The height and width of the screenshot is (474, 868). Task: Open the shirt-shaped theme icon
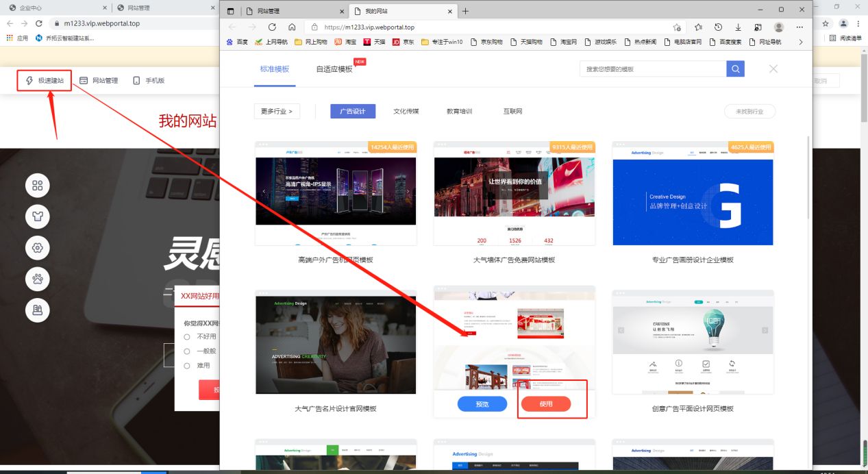point(38,217)
